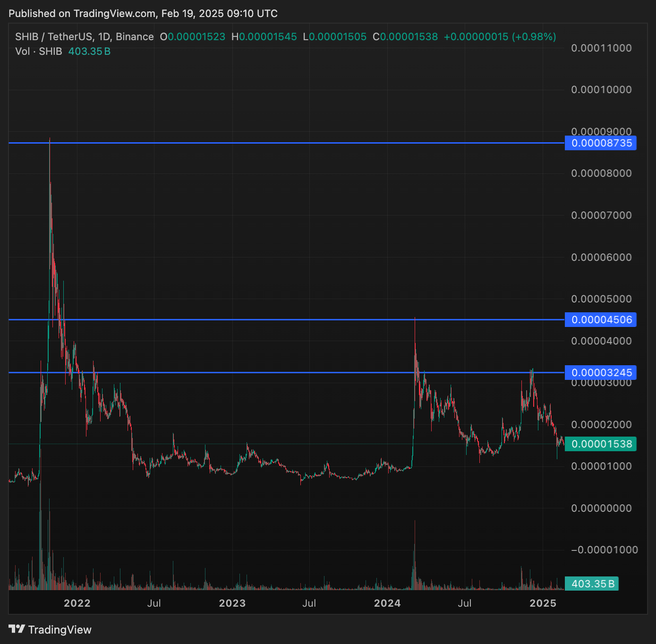The image size is (656, 644).
Task: Click the TradingView wordmark text
Action: pos(60,629)
